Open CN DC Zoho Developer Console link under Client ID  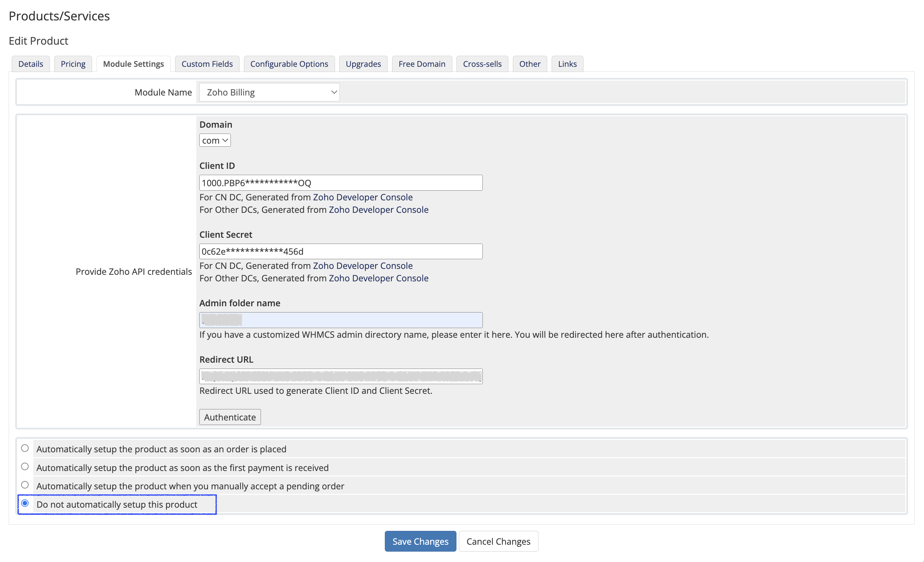pos(362,197)
